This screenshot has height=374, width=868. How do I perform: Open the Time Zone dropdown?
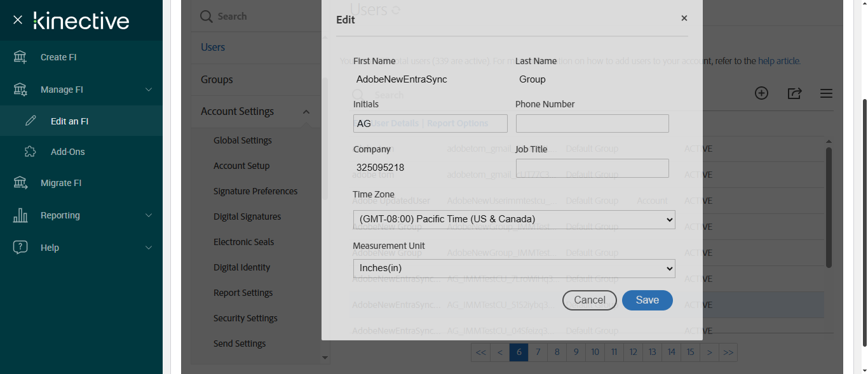(513, 220)
